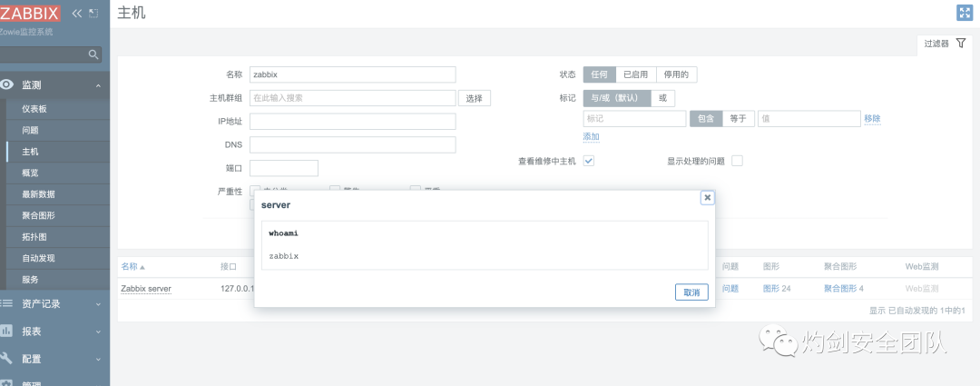The height and width of the screenshot is (386, 980).
Task: Open 问题 in sidebar
Action: [x=31, y=130]
